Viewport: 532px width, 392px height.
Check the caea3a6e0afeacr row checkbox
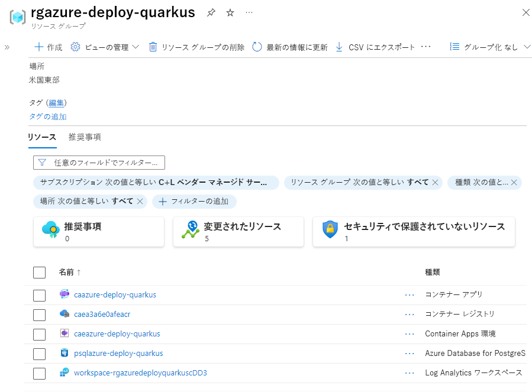[x=40, y=315]
